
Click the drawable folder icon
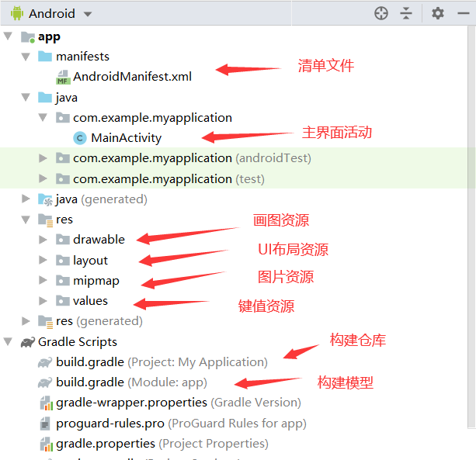[x=63, y=240]
